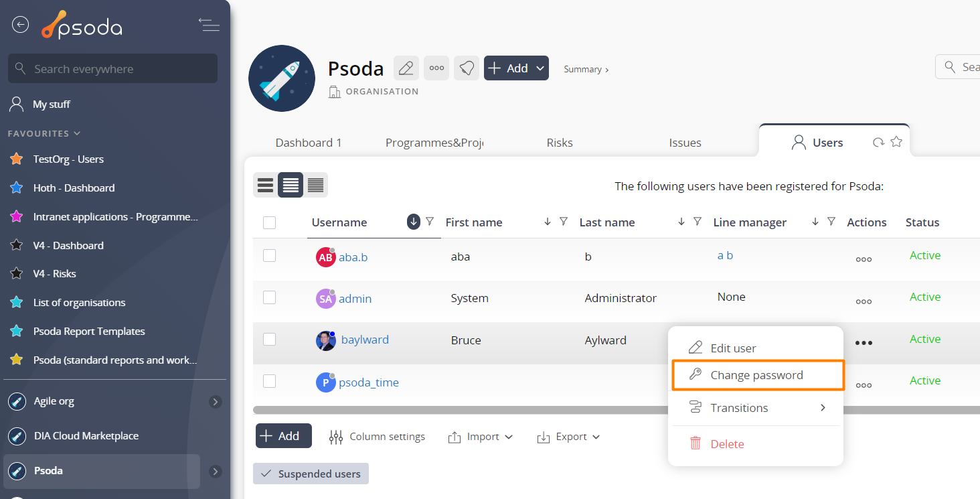Click the star next to V4 - Risks
This screenshot has height=499, width=980.
(x=17, y=274)
